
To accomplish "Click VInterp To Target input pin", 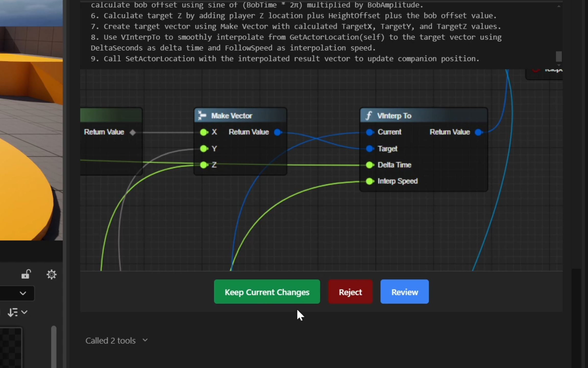I will point(370,148).
